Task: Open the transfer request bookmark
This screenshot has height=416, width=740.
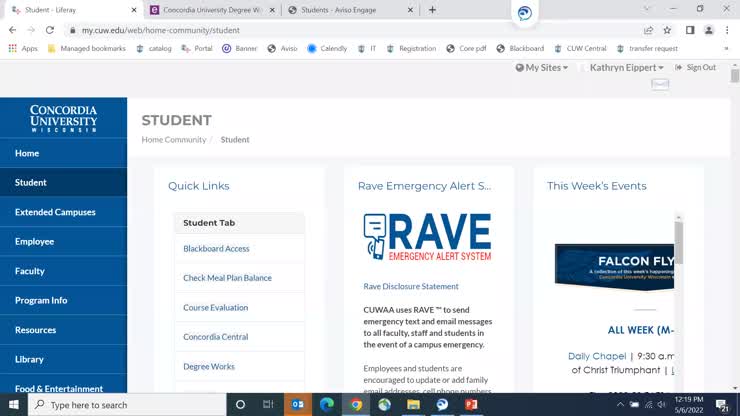Action: [647, 48]
